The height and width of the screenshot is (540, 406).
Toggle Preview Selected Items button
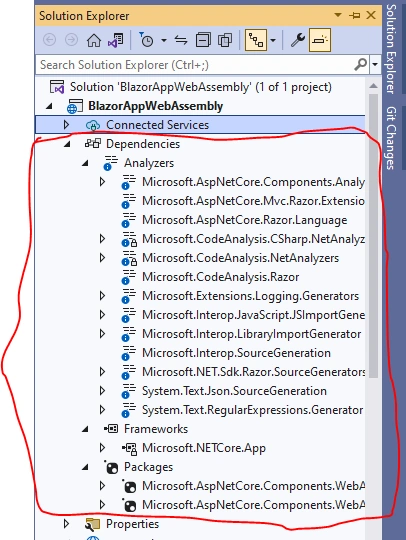coord(320,40)
